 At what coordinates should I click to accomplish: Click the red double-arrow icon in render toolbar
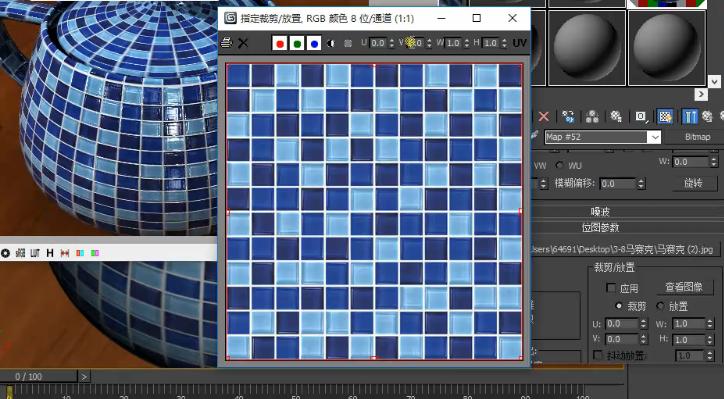point(65,253)
